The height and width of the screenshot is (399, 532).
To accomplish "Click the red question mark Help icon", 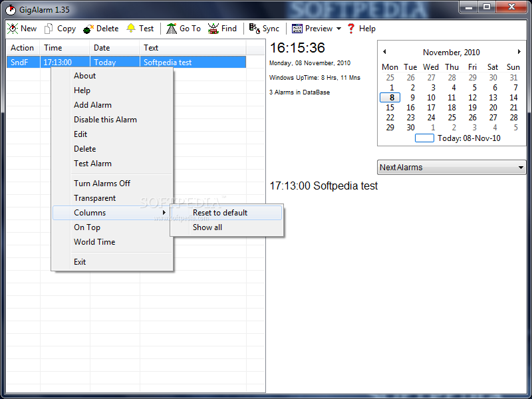I will point(351,29).
